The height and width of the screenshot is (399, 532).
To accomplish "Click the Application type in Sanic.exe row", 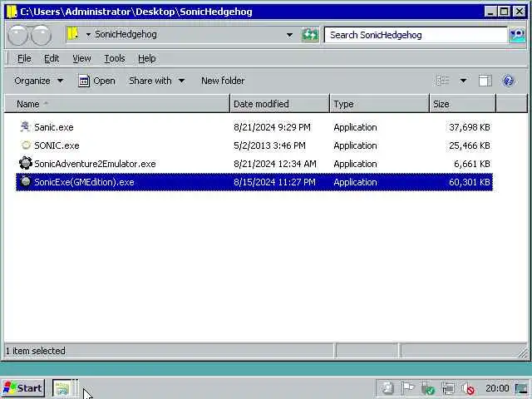I will (x=355, y=127).
